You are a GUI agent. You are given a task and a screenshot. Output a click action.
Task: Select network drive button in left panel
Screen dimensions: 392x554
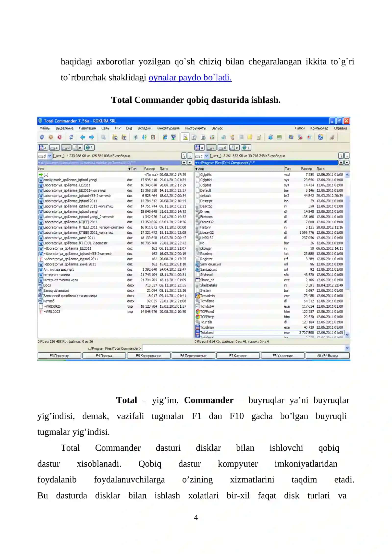89,147
